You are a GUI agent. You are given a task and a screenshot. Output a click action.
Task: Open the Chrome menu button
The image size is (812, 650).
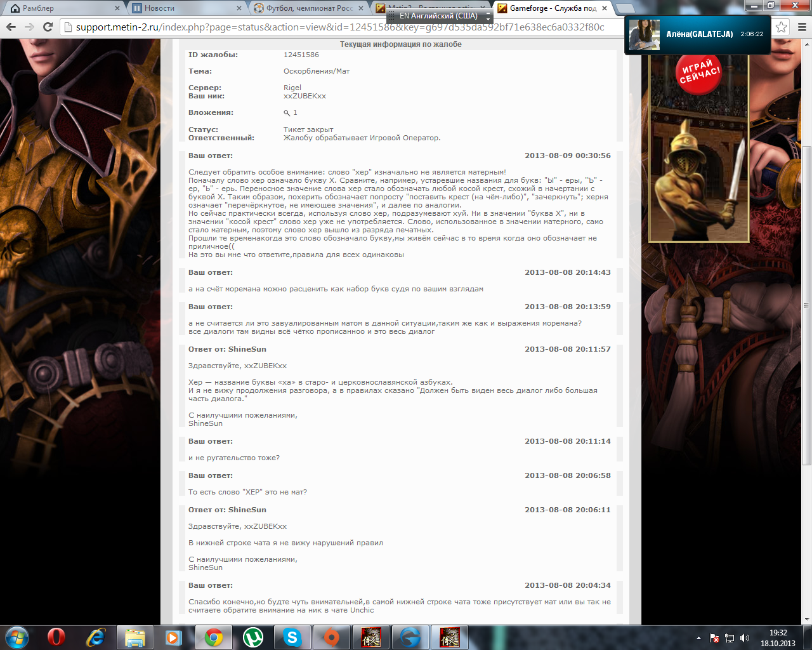pos(801,27)
